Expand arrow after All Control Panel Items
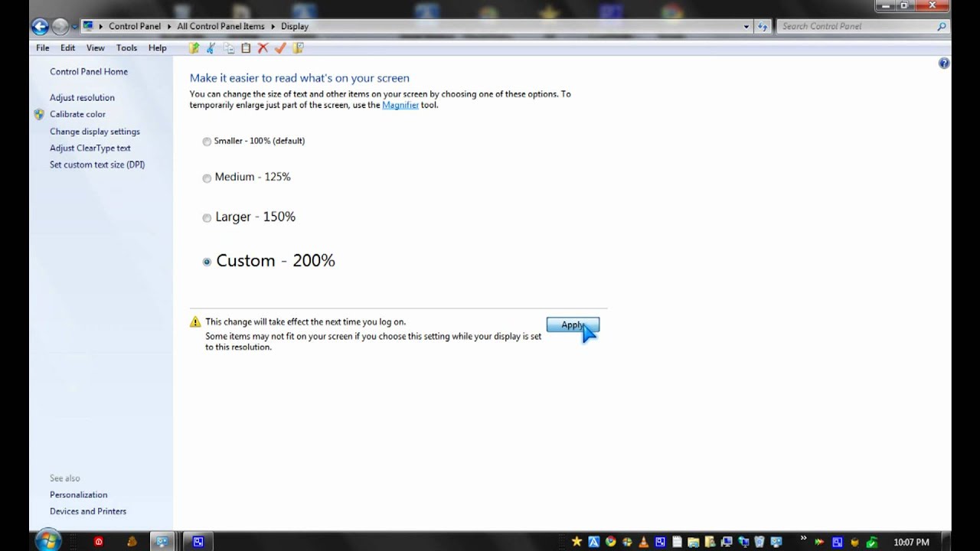This screenshot has height=551, width=980. [x=273, y=26]
